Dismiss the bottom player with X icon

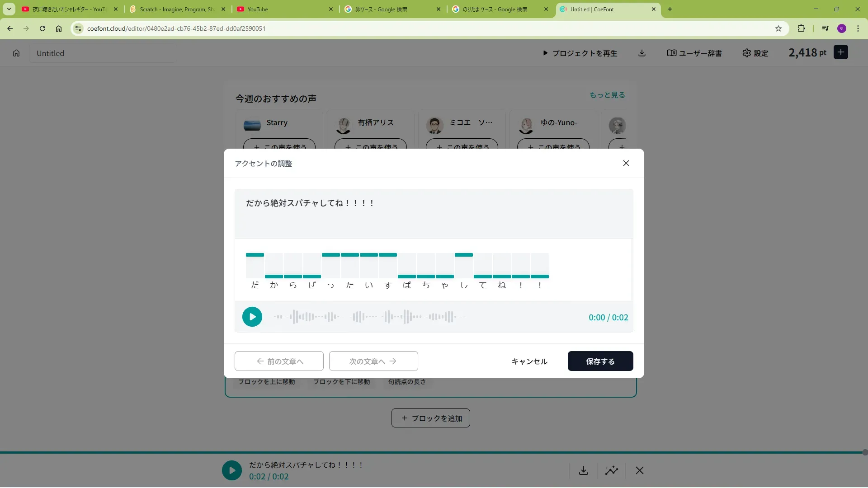(640, 470)
